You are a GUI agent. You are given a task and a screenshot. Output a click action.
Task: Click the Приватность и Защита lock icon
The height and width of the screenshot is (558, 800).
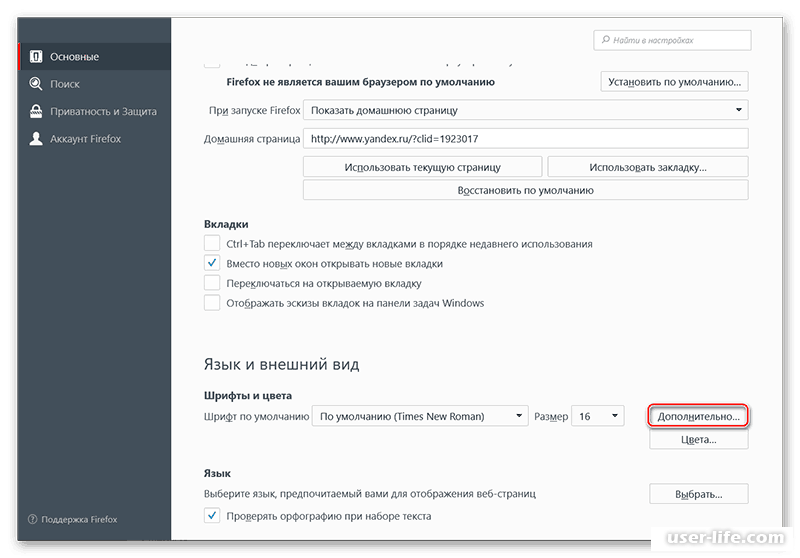[36, 111]
